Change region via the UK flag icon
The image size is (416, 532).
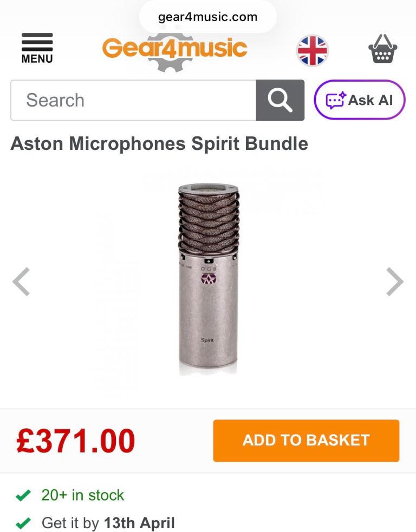pos(313,50)
